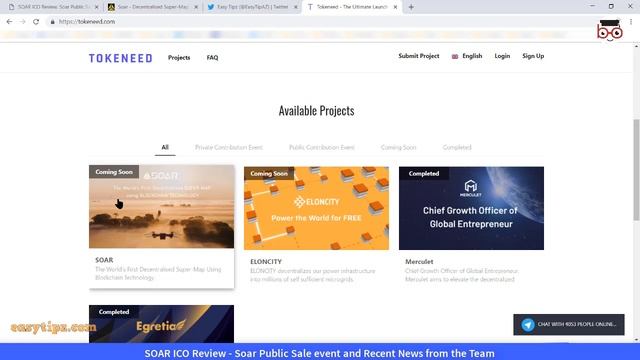Click the padlock site info icon
The width and height of the screenshot is (640, 360).
point(52,22)
